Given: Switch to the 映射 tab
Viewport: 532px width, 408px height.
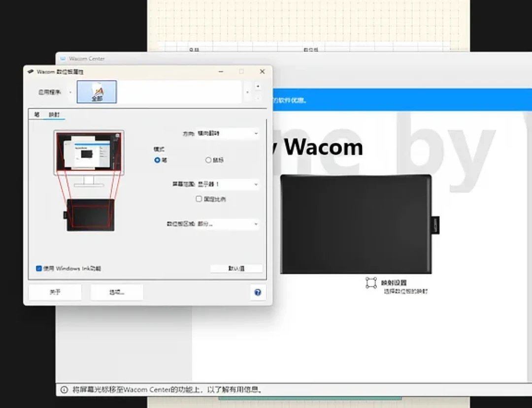Looking at the screenshot, I should click(54, 115).
